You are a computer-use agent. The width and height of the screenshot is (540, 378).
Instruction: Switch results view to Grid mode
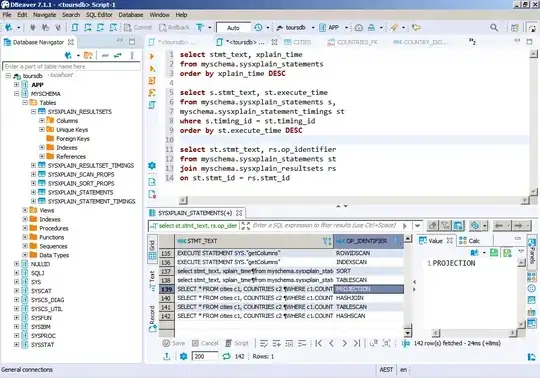[x=152, y=250]
